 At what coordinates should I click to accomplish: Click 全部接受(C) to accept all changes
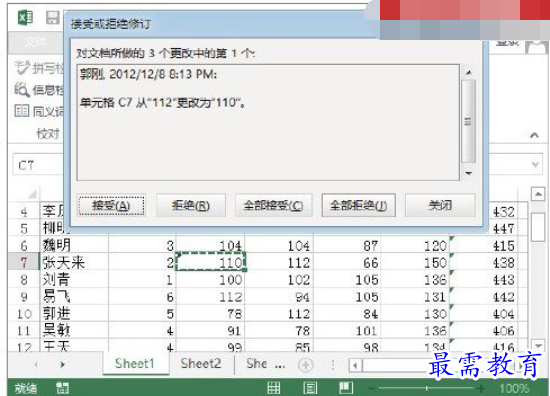(x=273, y=205)
